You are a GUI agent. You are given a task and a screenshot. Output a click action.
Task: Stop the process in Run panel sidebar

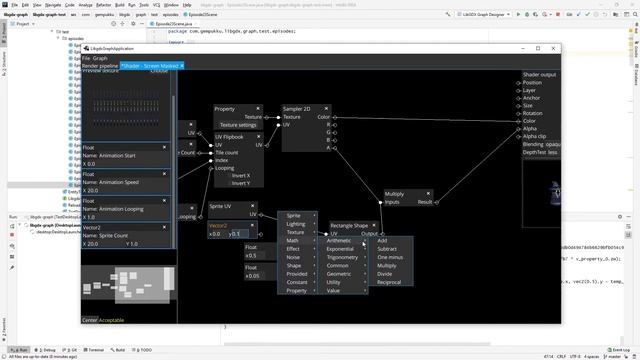pyautogui.click(x=12, y=235)
